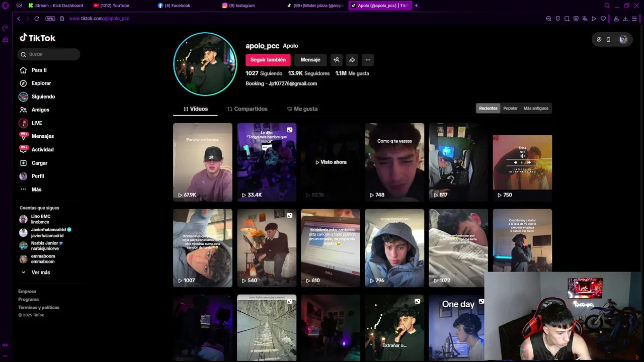Reload the current page
The width and height of the screenshot is (644, 362).
[37, 19]
